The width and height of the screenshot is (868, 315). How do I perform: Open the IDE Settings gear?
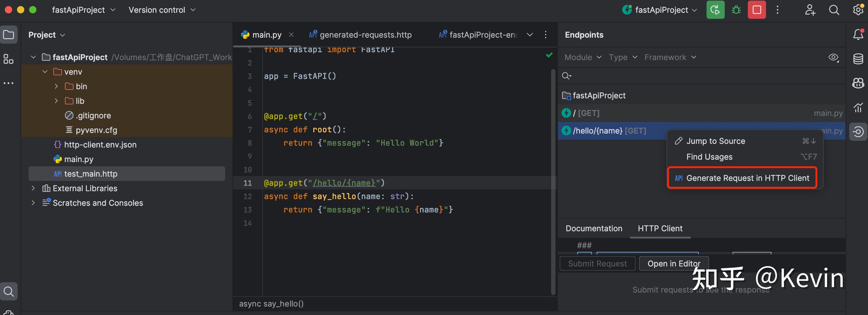pyautogui.click(x=858, y=10)
